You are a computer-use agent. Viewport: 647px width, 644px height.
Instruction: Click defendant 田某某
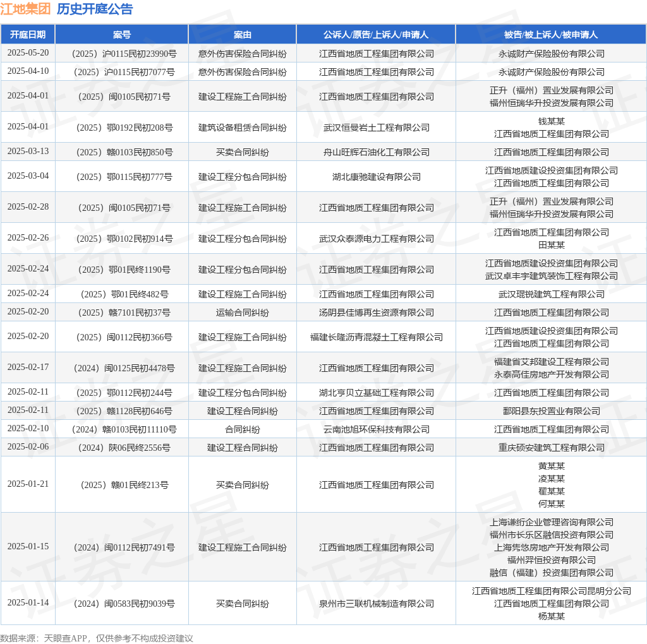[x=551, y=245]
